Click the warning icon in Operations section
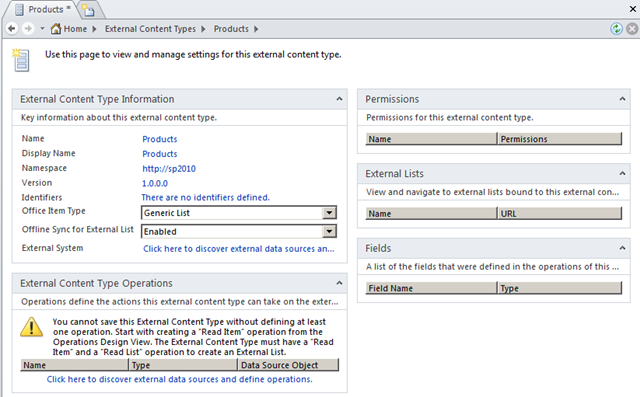The height and width of the screenshot is (397, 640). [x=31, y=327]
